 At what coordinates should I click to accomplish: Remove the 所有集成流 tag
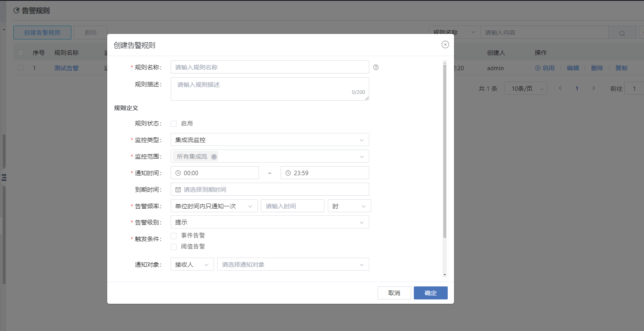click(214, 157)
